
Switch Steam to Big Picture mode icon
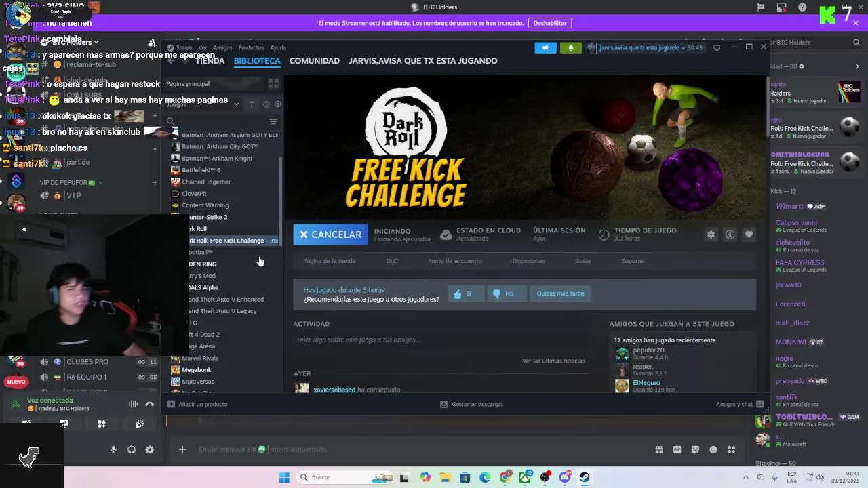717,47
